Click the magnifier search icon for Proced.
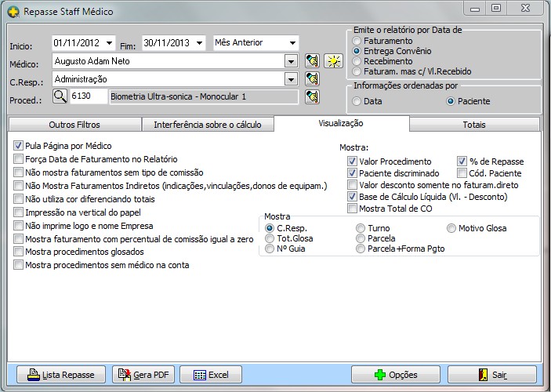This screenshot has height=392, width=551. (60, 96)
